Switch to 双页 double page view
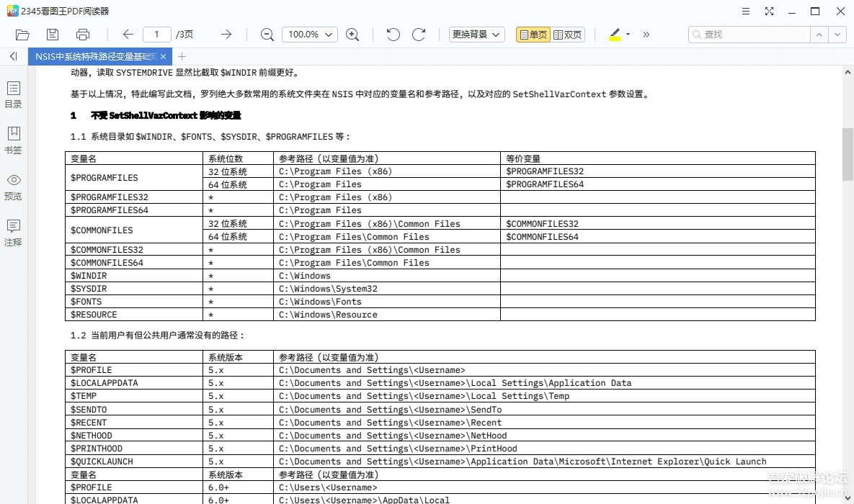The image size is (854, 504). (567, 35)
